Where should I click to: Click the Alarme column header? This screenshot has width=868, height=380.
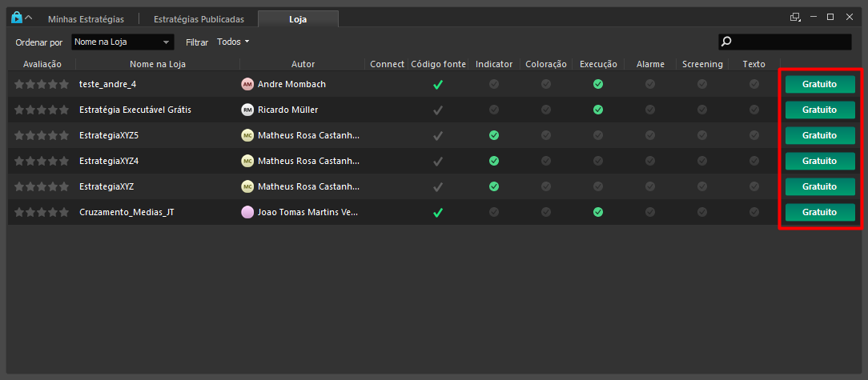[x=650, y=64]
